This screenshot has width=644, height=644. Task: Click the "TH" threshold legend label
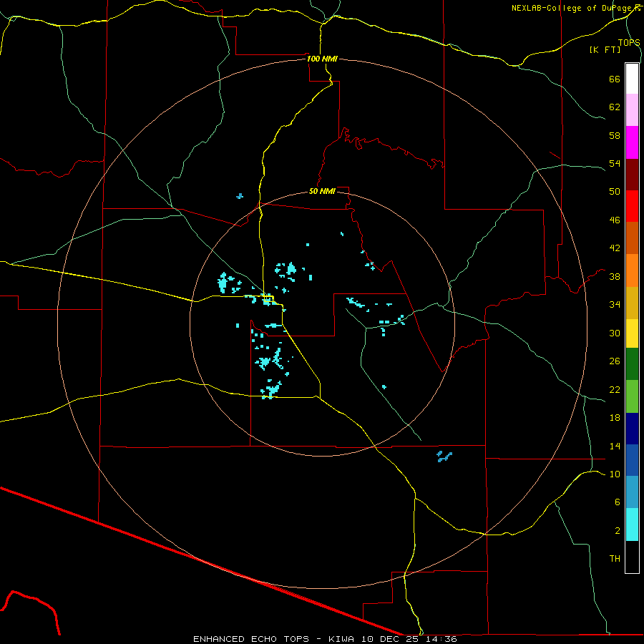coord(615,559)
